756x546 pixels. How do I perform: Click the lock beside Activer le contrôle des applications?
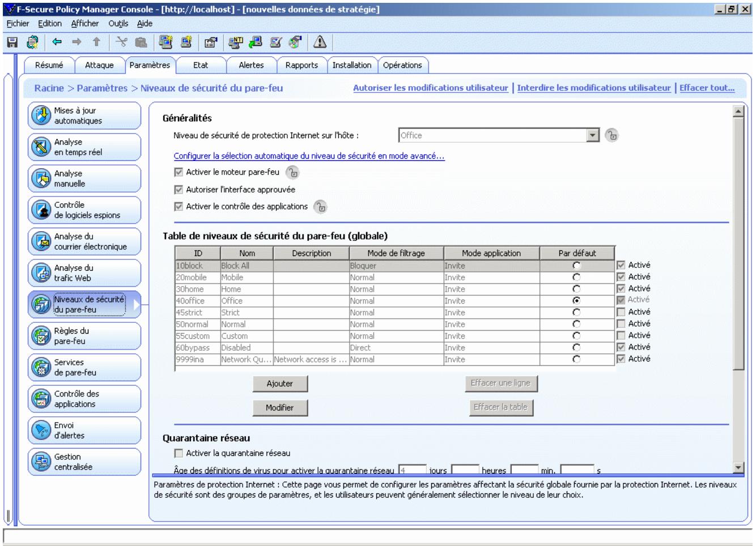320,207
